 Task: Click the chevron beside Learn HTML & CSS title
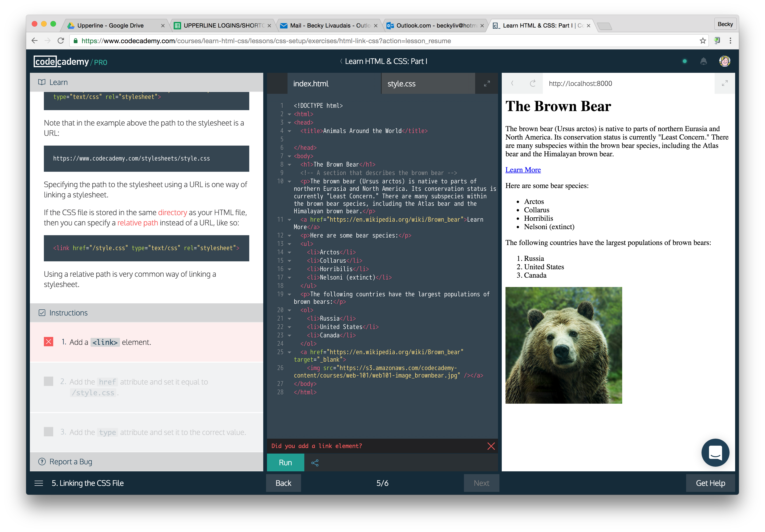(x=341, y=61)
